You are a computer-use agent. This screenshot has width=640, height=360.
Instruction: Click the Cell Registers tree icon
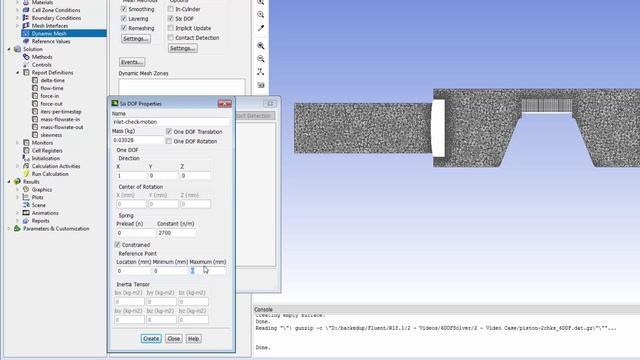26,150
